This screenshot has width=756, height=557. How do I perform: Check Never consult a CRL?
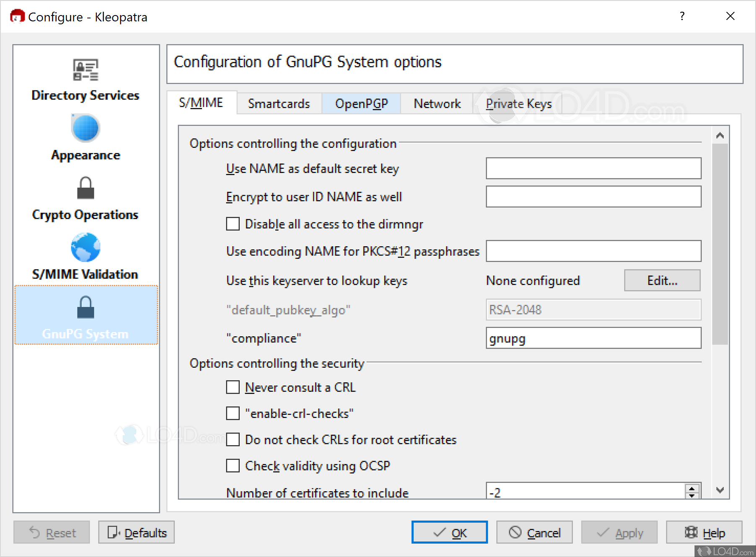(x=233, y=387)
